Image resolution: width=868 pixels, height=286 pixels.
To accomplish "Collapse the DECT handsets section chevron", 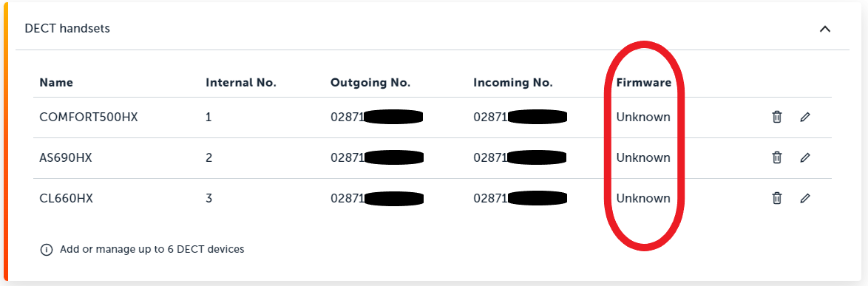I will pos(825,29).
